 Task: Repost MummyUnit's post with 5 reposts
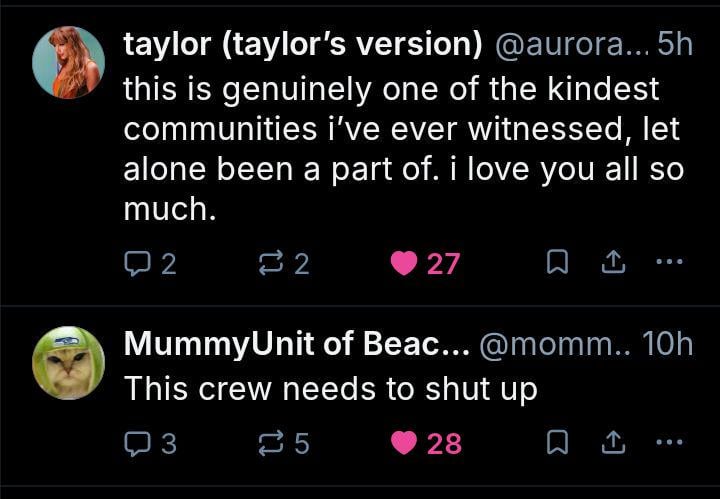270,442
